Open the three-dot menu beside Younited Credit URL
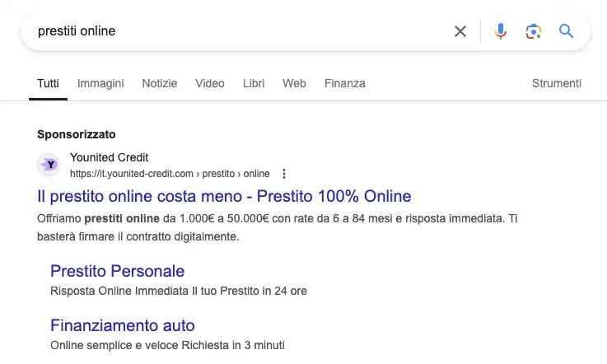 coord(284,174)
